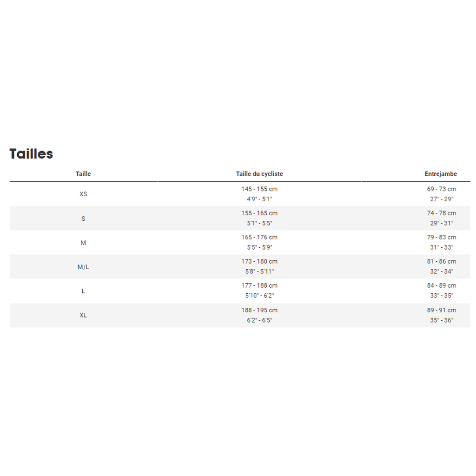Select the XL size row label
Screen dimensions: 476x476
tap(83, 315)
